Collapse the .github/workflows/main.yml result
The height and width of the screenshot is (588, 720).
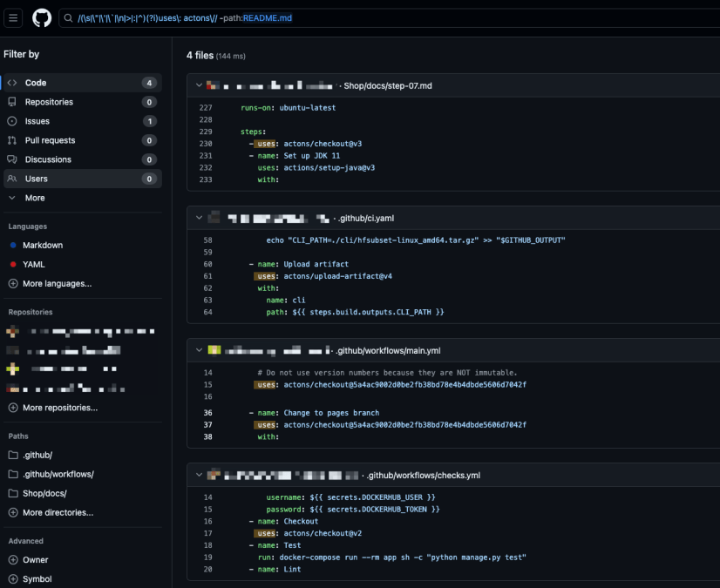coord(199,350)
